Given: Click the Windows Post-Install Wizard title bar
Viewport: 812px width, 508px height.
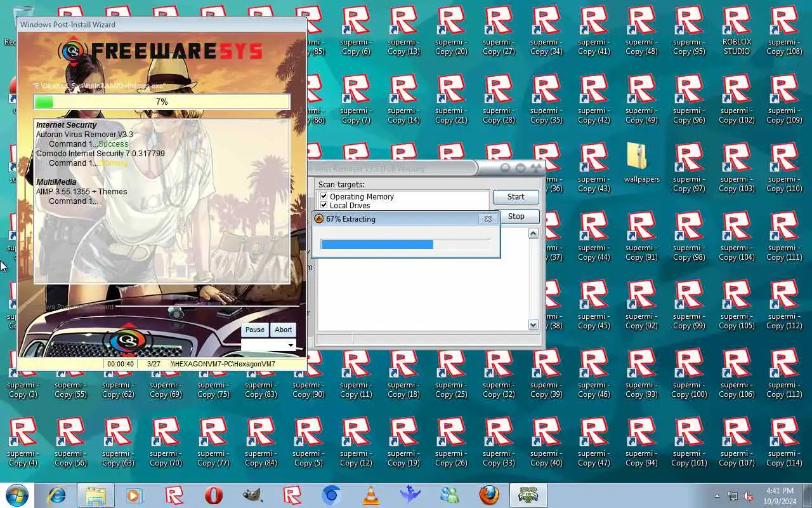Looking at the screenshot, I should click(162, 24).
